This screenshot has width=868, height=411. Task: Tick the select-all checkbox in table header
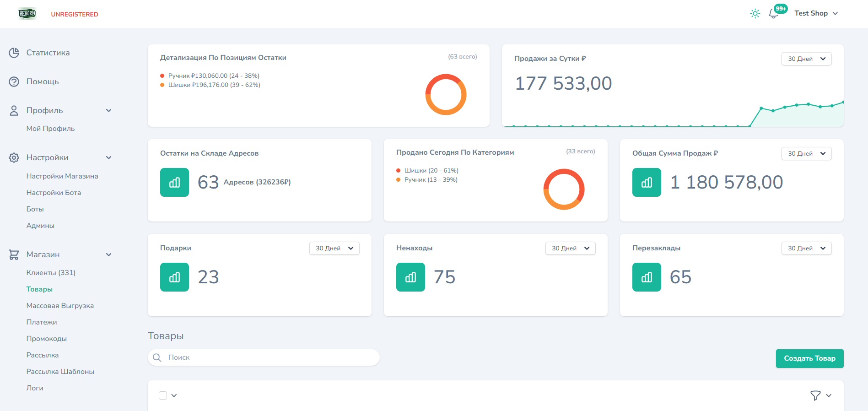point(163,395)
